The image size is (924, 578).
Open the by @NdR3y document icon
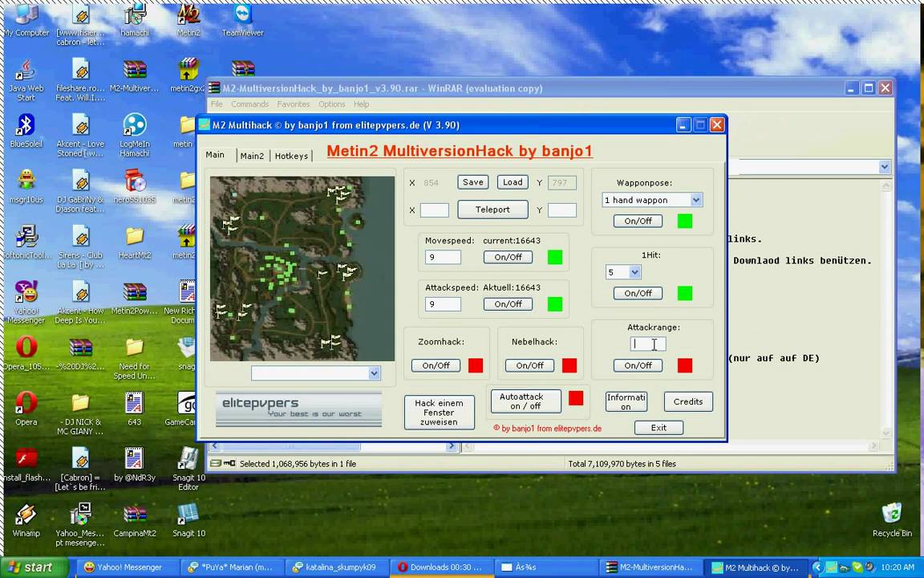click(135, 465)
